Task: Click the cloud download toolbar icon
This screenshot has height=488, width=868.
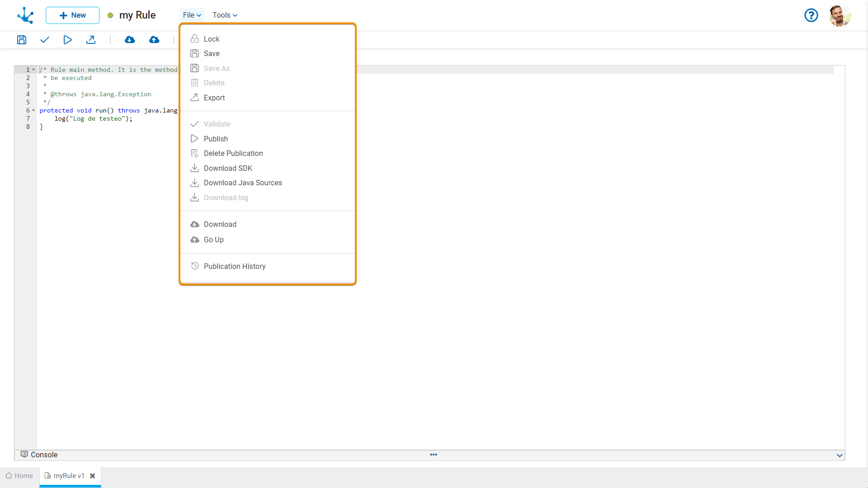Action: 130,40
